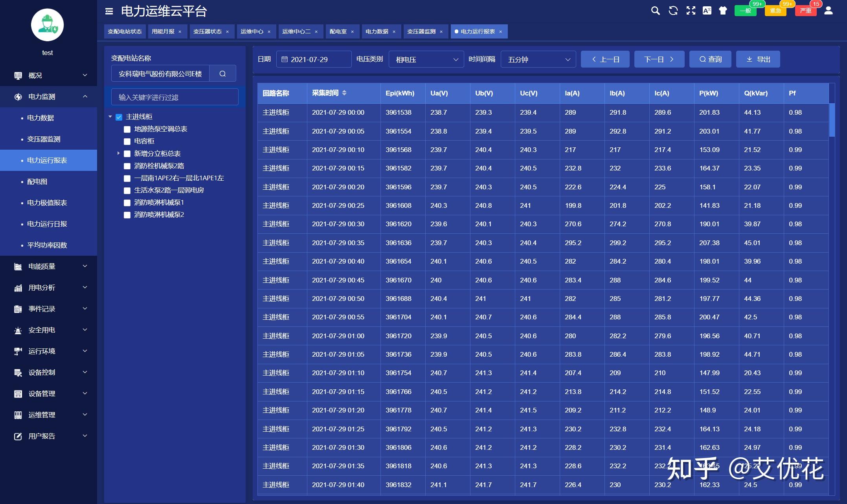Click the 导出 export button
The height and width of the screenshot is (504, 847).
758,59
